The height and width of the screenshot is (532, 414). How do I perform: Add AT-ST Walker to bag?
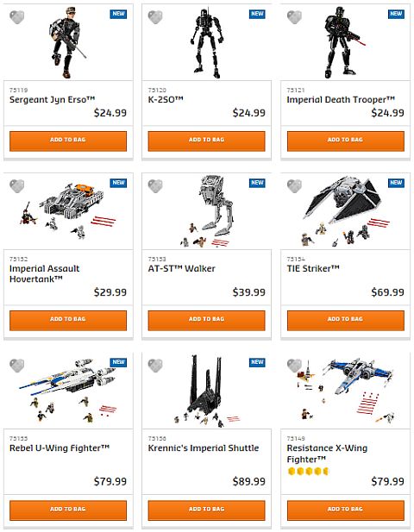pyautogui.click(x=206, y=320)
